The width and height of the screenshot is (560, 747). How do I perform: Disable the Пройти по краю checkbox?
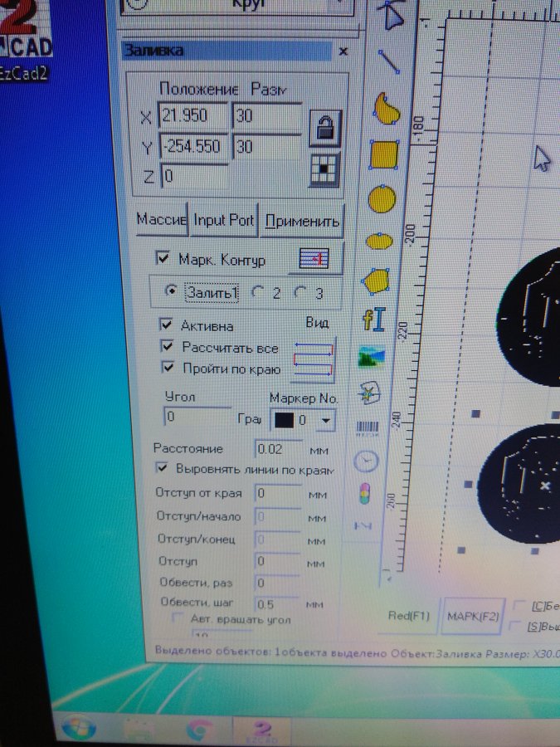click(x=168, y=368)
